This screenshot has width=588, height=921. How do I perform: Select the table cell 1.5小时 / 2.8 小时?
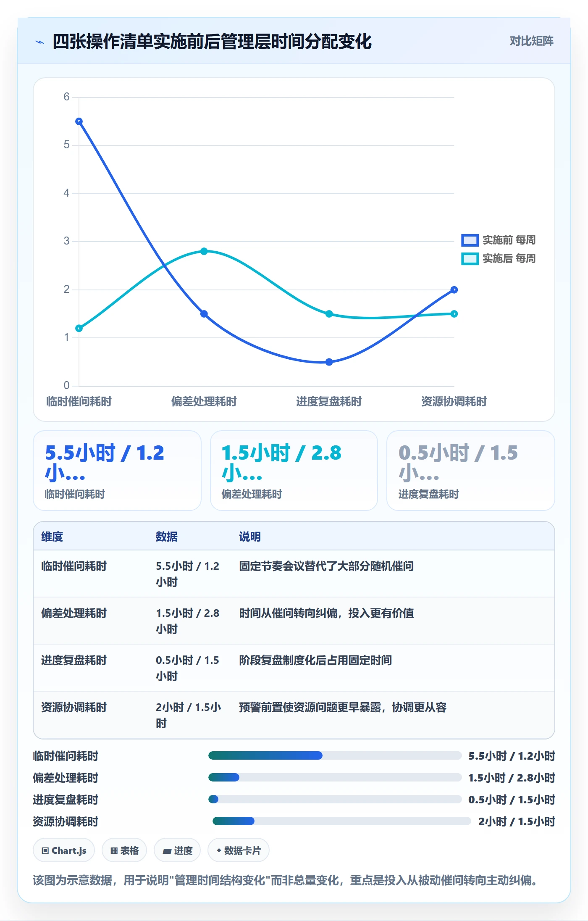tap(188, 621)
